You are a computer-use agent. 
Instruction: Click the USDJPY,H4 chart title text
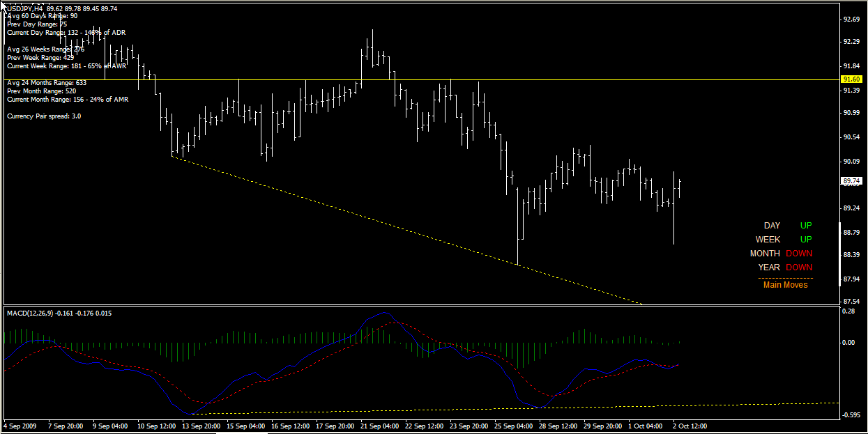pos(25,8)
